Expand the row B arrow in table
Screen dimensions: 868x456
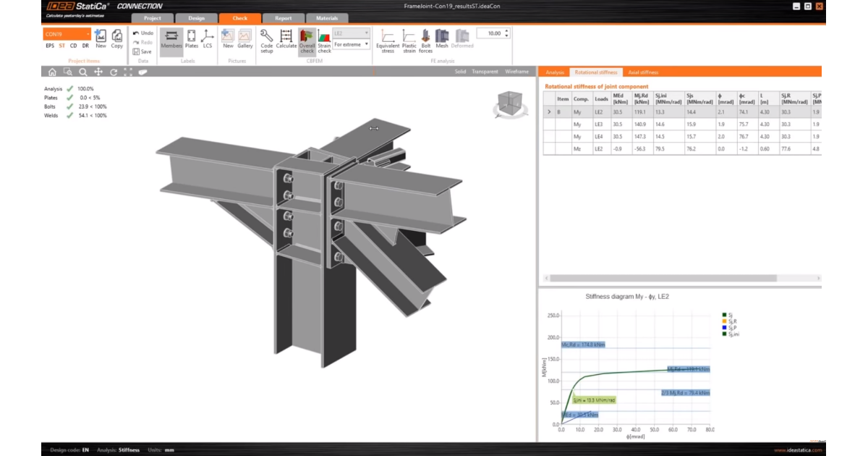(x=549, y=112)
